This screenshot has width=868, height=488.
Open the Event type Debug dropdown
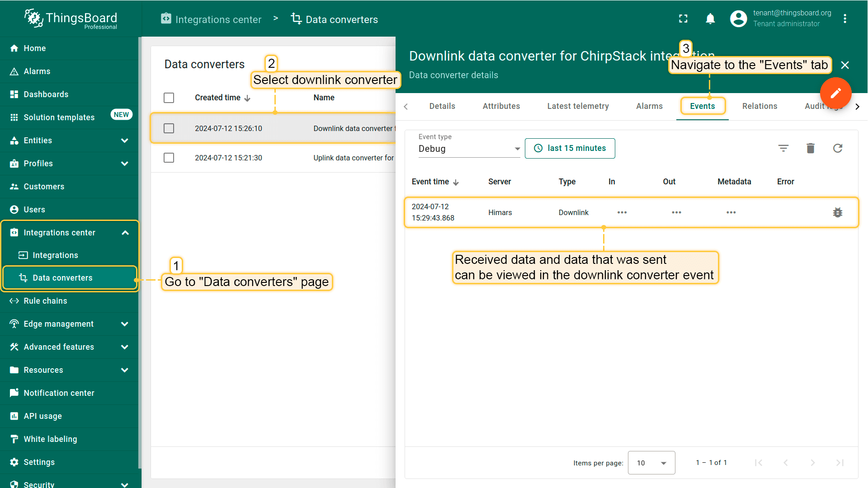coord(469,149)
